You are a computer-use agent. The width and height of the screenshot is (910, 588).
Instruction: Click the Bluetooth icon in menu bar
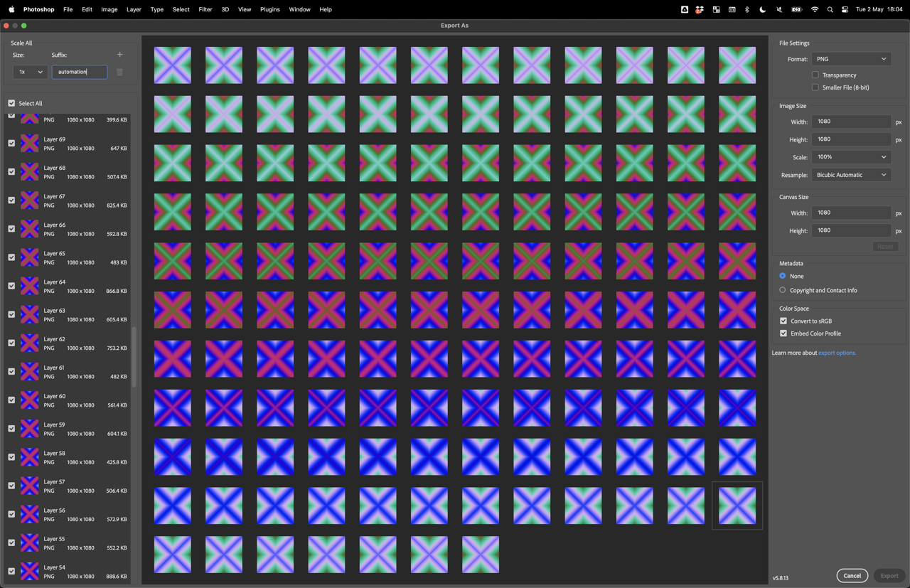click(x=746, y=10)
